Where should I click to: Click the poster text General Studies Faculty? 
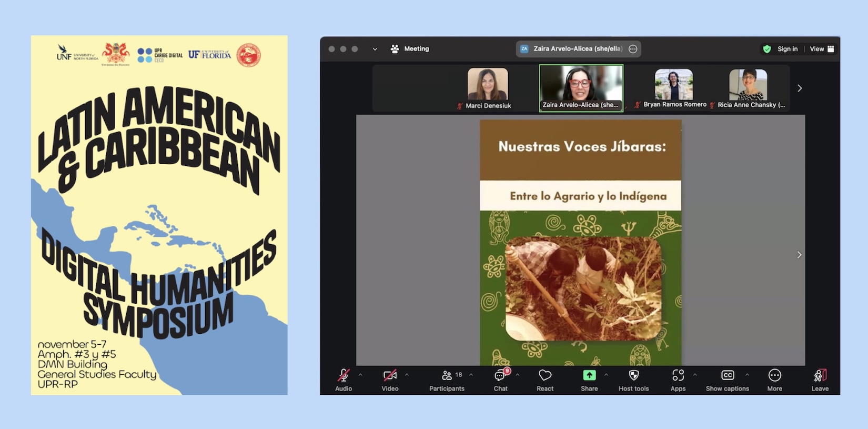point(97,374)
